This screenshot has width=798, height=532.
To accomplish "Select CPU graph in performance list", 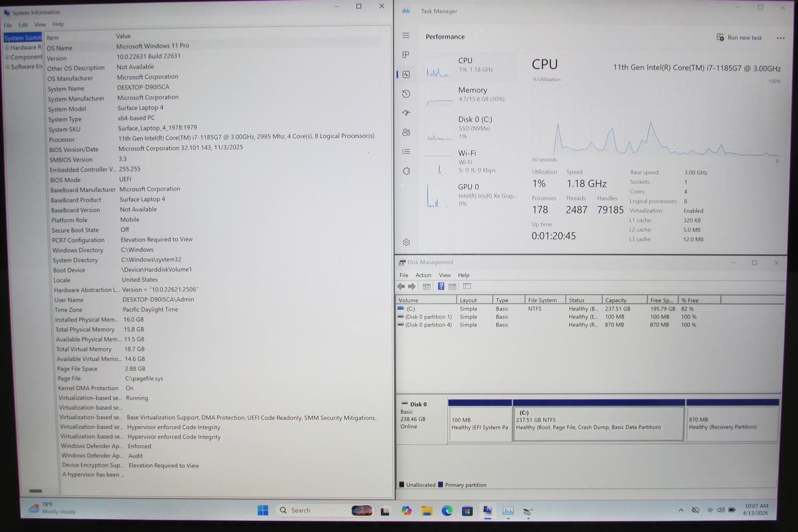I will (469, 67).
